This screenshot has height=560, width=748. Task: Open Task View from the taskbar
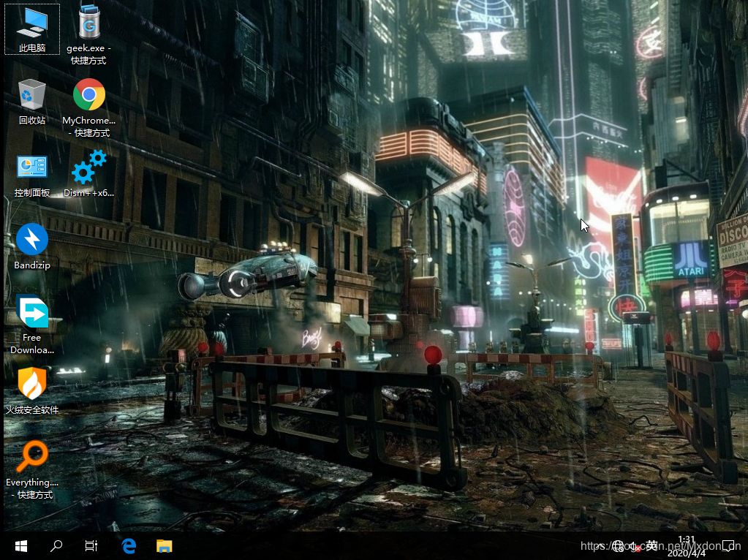pyautogui.click(x=91, y=545)
